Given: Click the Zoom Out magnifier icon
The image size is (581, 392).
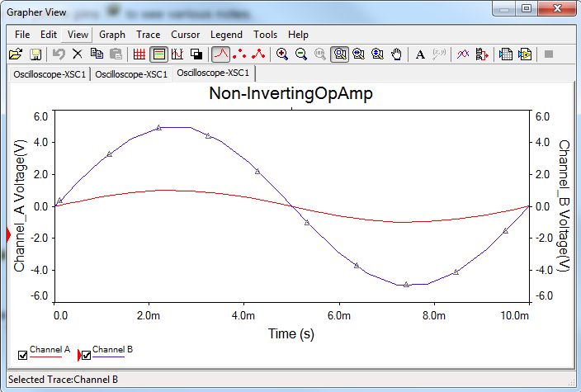Looking at the screenshot, I should [x=301, y=54].
